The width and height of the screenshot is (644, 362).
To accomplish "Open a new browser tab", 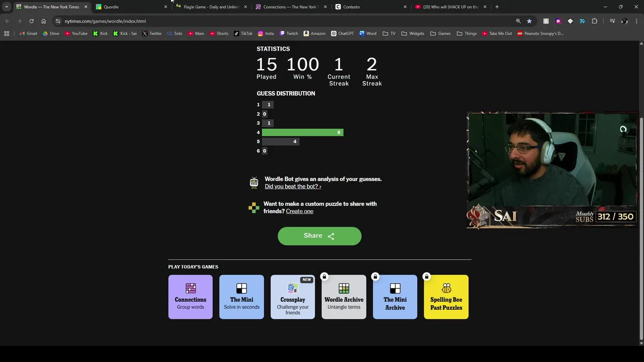I will (x=497, y=7).
